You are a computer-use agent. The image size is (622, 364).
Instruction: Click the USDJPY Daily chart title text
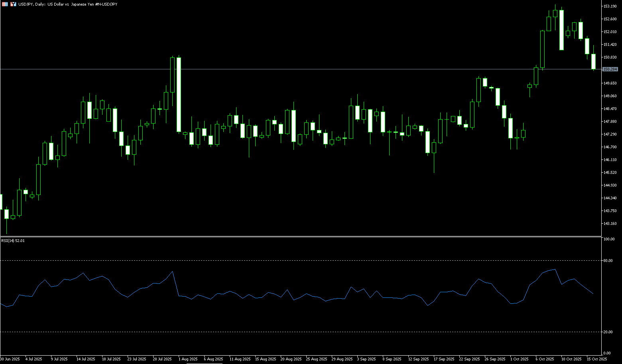click(68, 4)
